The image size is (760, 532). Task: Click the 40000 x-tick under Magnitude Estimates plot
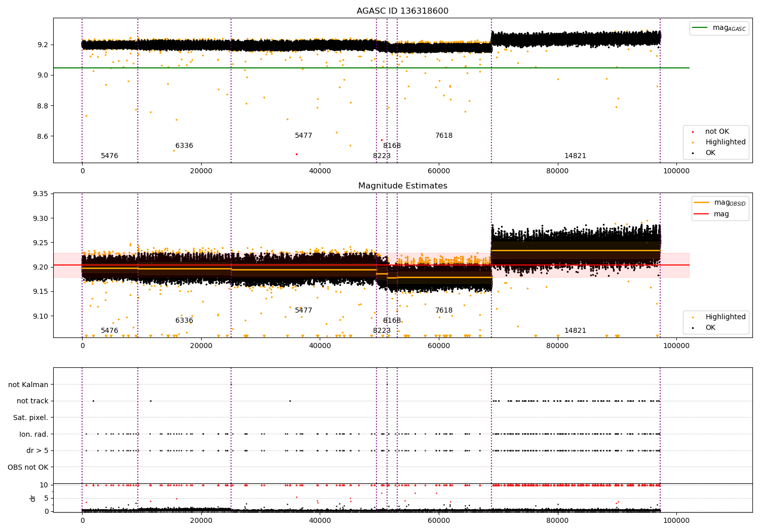click(320, 346)
